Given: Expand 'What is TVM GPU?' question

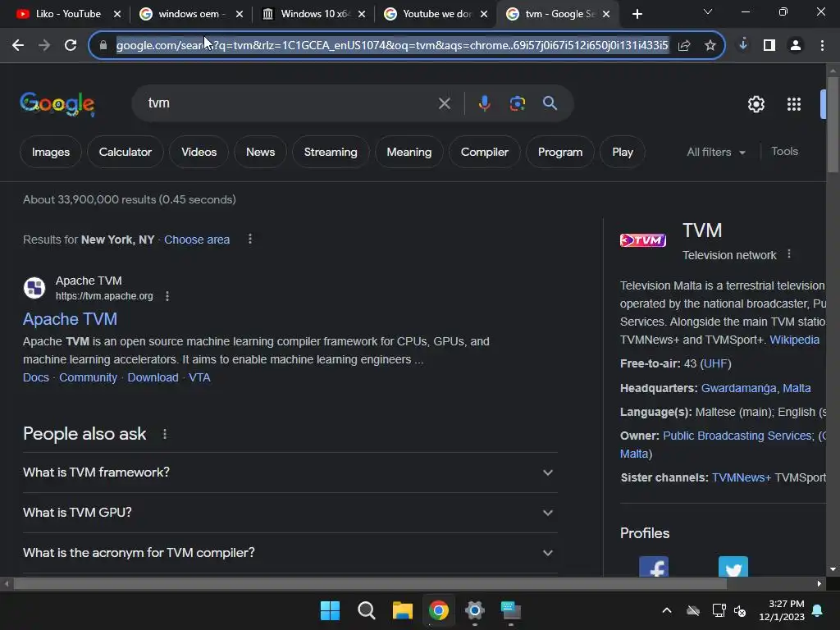Looking at the screenshot, I should click(290, 513).
